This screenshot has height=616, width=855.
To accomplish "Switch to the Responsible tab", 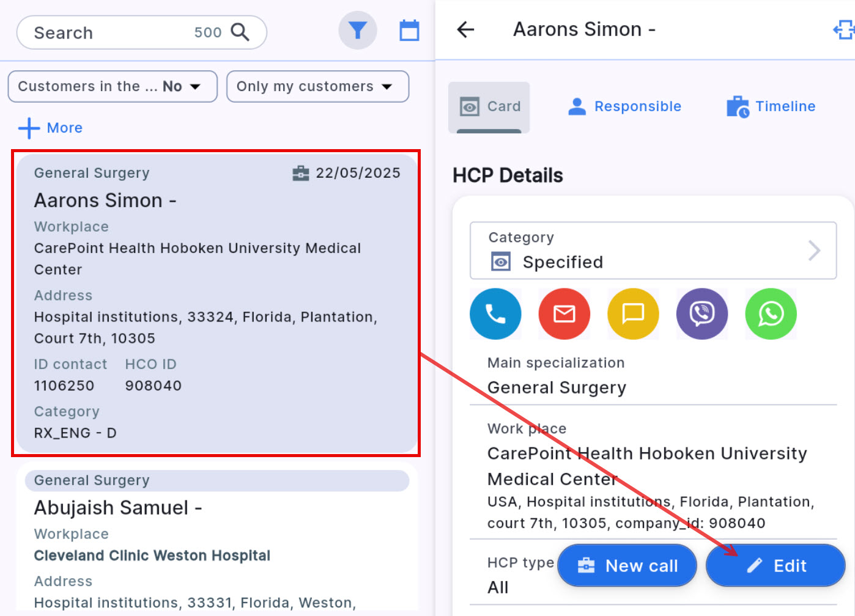I will click(625, 106).
